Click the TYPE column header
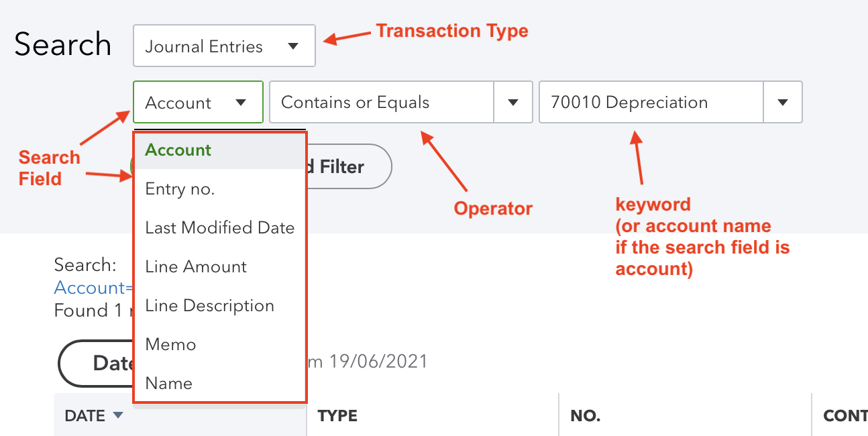This screenshot has width=868, height=436. [337, 416]
